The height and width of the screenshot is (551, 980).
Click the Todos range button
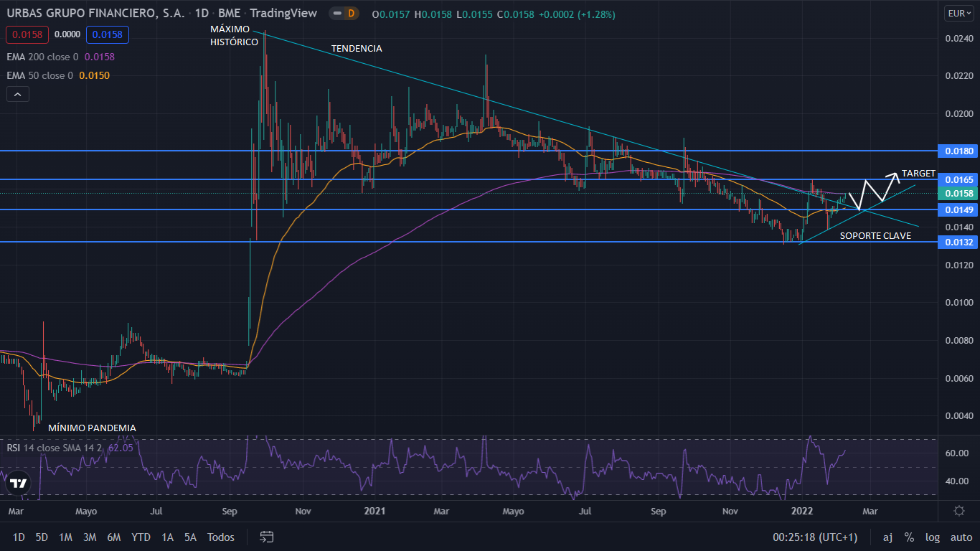tap(221, 537)
